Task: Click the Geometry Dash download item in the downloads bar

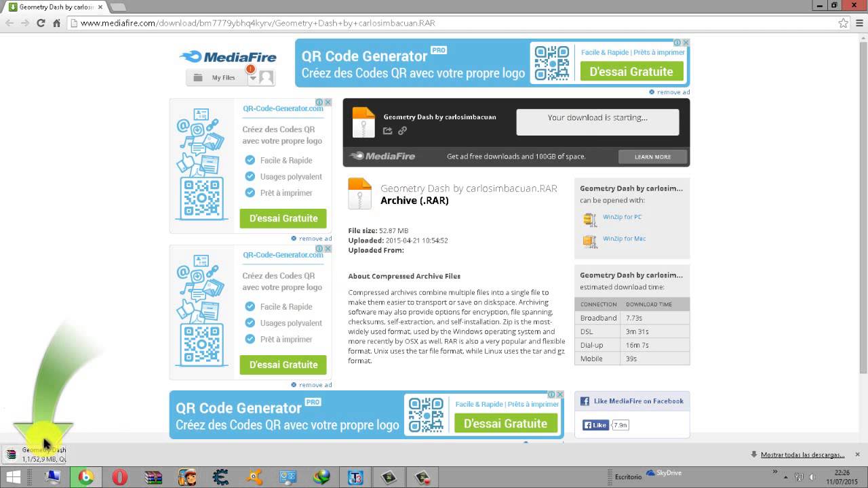Action: (35, 454)
